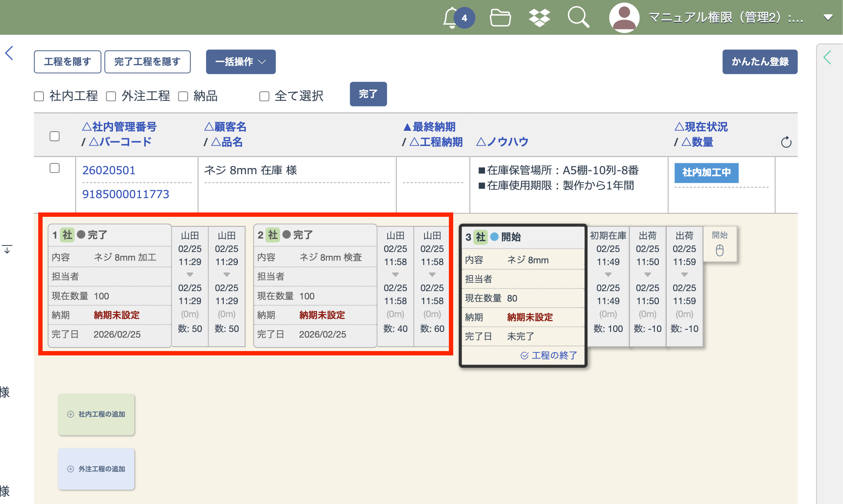Click the 工程の終了 link
This screenshot has width=843, height=504.
(x=549, y=355)
